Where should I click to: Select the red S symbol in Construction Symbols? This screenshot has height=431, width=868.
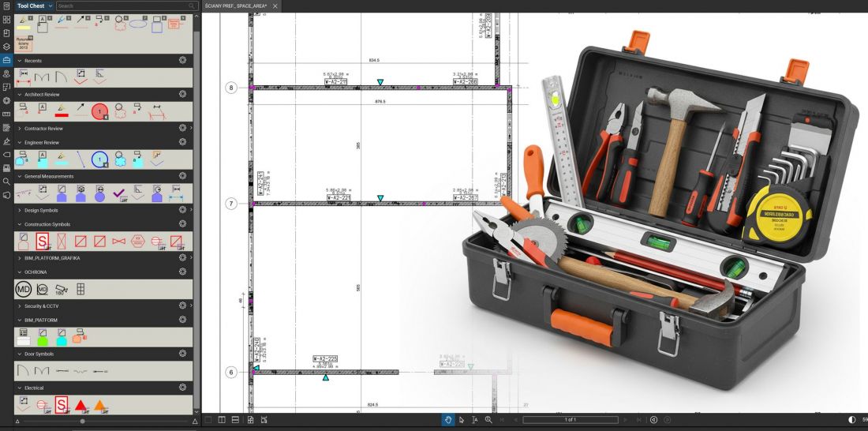click(42, 241)
